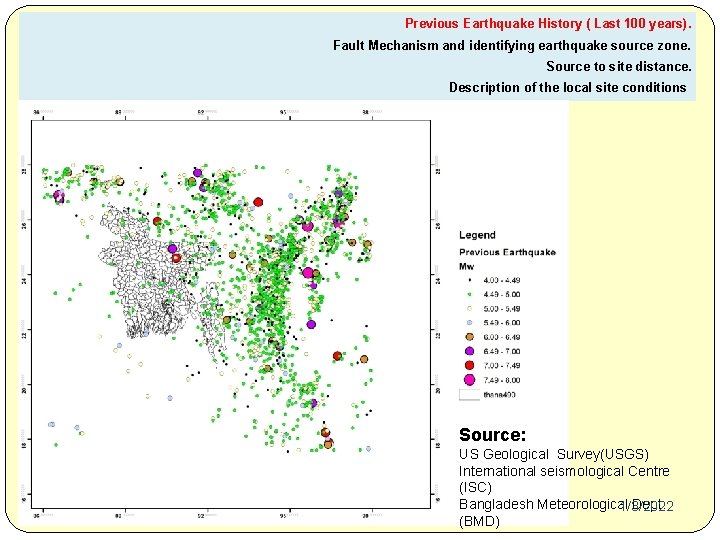Select "International seismological Centre" source line

(564, 471)
